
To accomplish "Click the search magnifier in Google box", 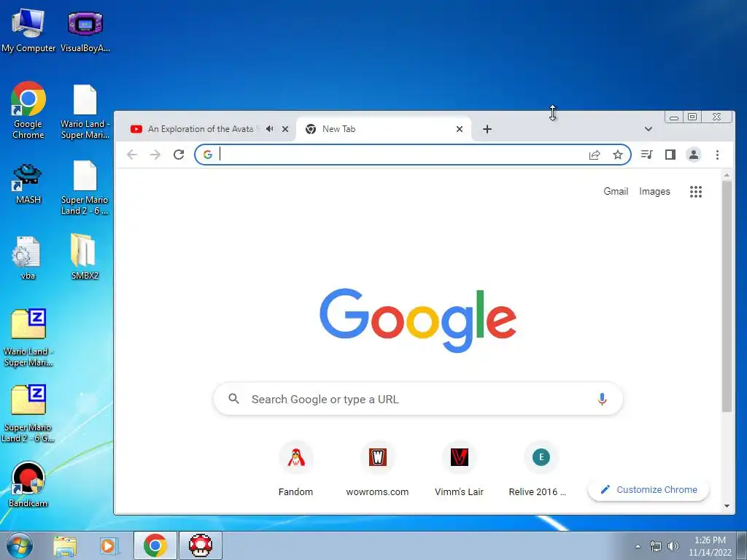I will point(233,399).
